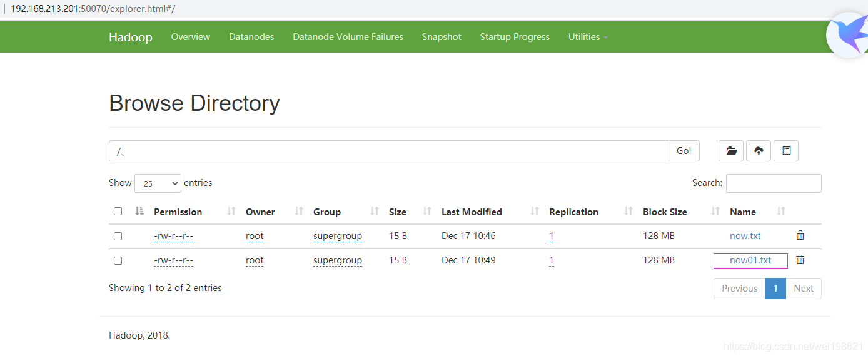Viewport: 868px width, 358px height.
Task: Open the now01.txt file link
Action: click(x=750, y=260)
